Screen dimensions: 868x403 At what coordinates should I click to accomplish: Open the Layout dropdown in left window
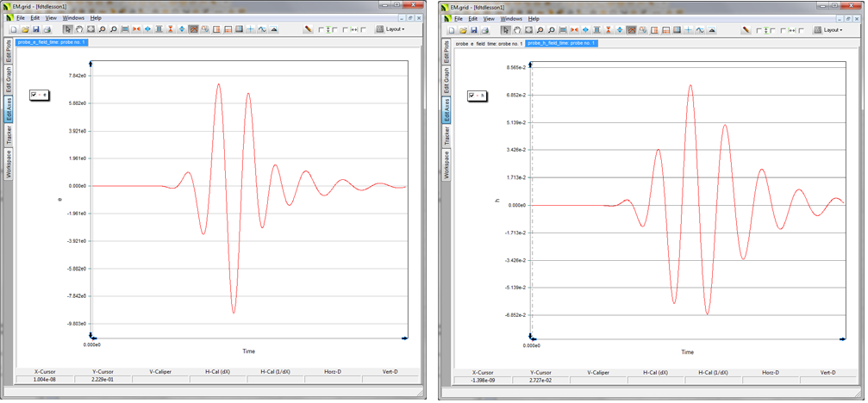(390, 29)
